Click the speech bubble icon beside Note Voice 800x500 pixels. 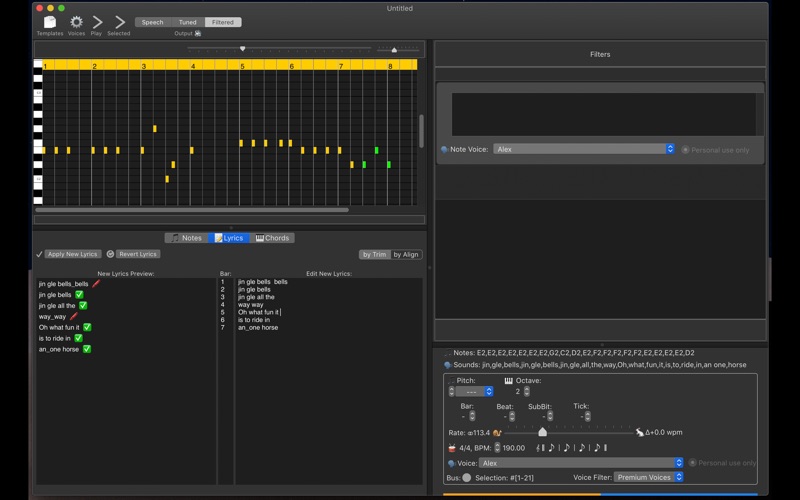click(444, 149)
